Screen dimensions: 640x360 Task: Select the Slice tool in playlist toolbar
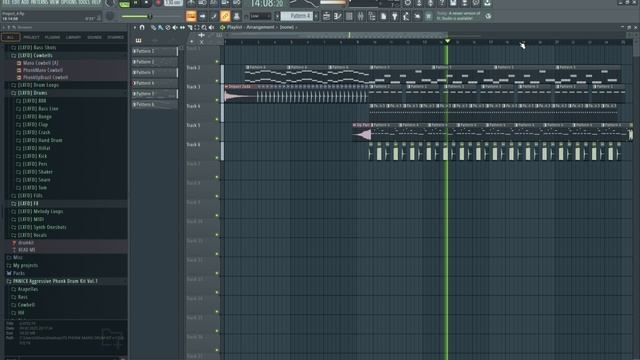tap(190, 27)
